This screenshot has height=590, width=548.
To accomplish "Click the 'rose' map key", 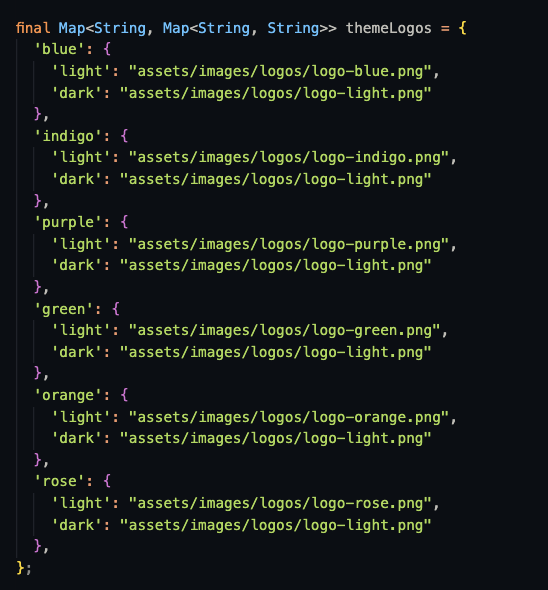I will 59,481.
